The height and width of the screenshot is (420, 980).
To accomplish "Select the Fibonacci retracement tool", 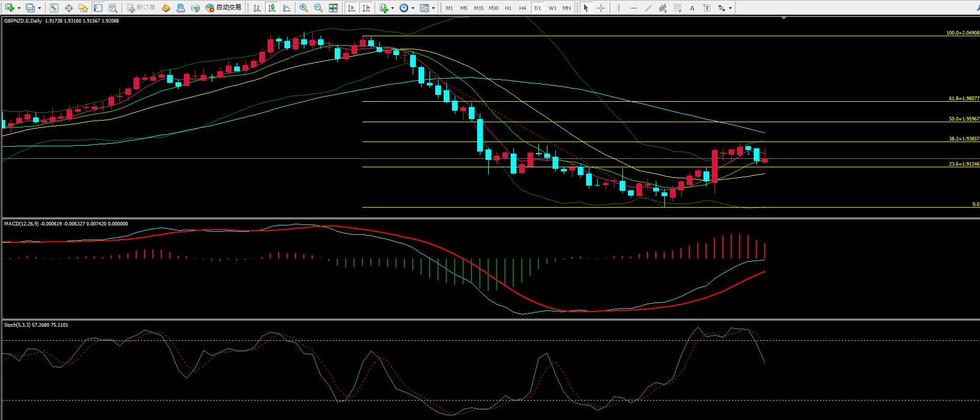I will [x=678, y=8].
